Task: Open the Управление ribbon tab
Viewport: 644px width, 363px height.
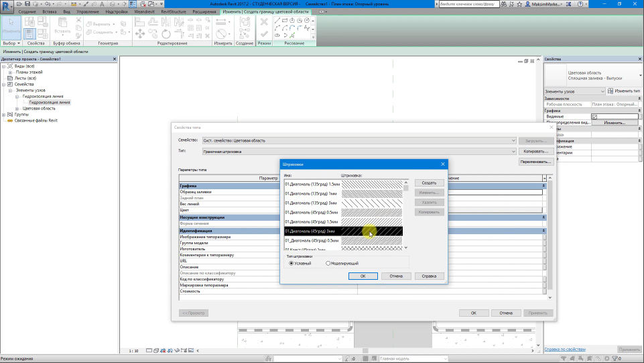Action: click(88, 11)
